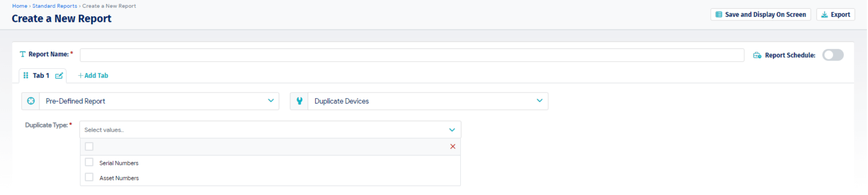Click the Create a New Report breadcrumb text
868x195 pixels.
click(x=109, y=6)
